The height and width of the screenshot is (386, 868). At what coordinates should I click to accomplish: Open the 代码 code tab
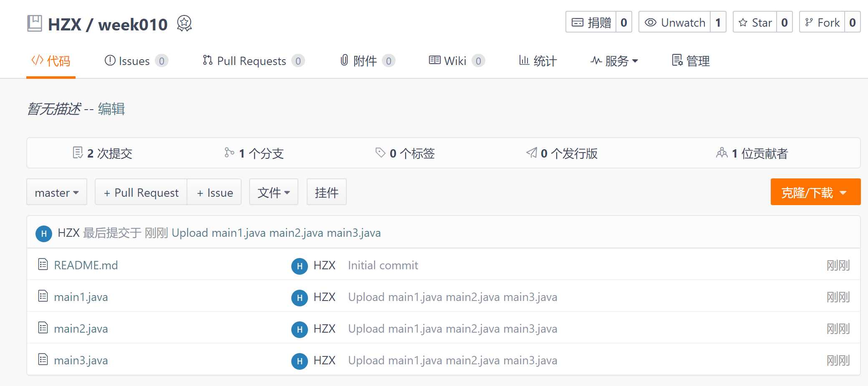click(x=51, y=61)
